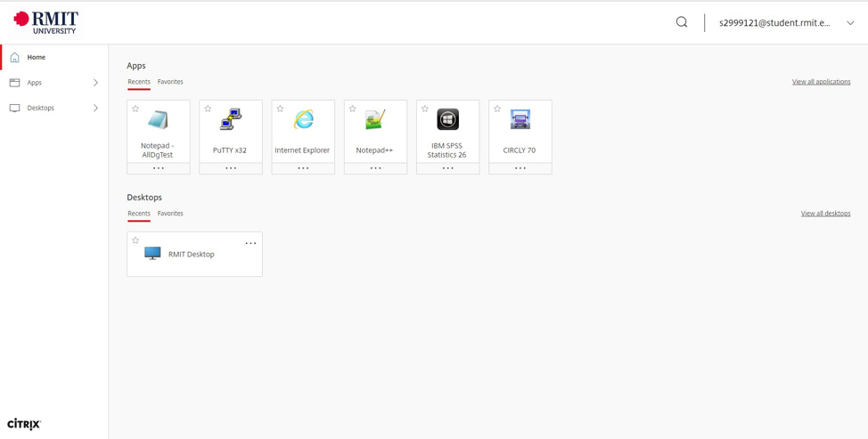Toggle favorite star on PuTTY x32
This screenshot has height=439, width=868.
[x=208, y=109]
